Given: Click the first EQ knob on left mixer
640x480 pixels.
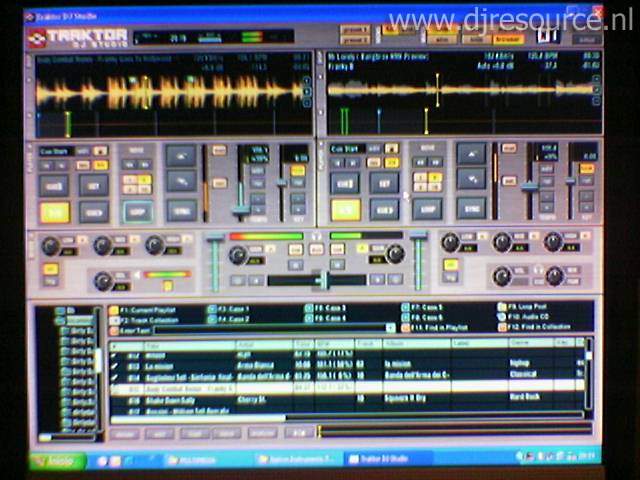Looking at the screenshot, I should tap(51, 247).
